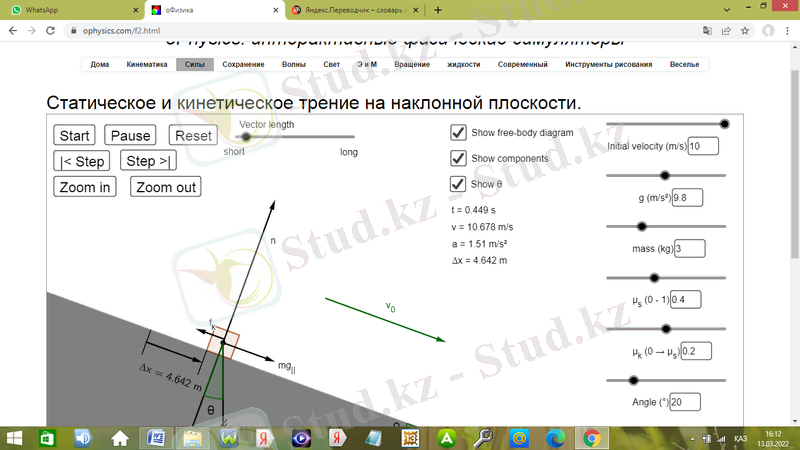Click the Angle (°) input field
Viewport: 800px width, 450px height.
pos(685,402)
